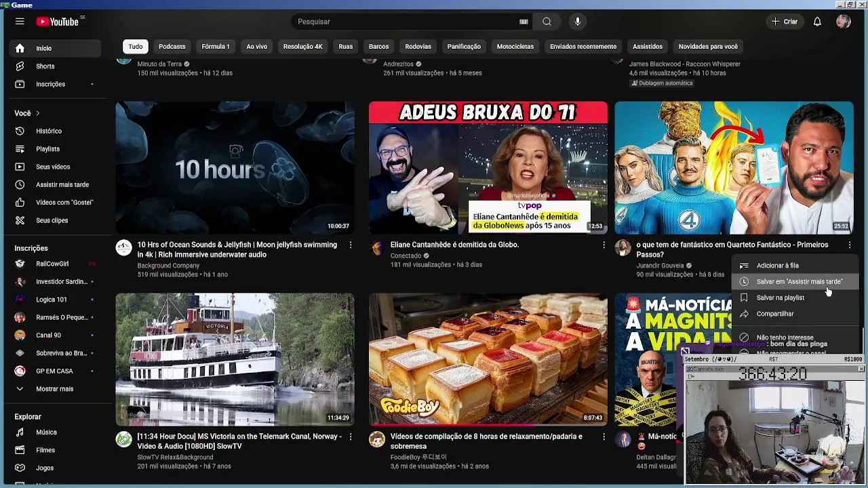
Task: Choose Compartilhar in context menu
Action: (x=795, y=314)
